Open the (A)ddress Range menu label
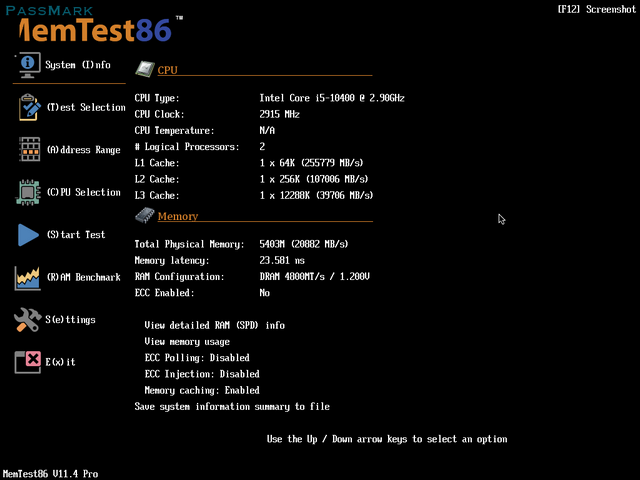640x480 pixels. click(x=84, y=150)
